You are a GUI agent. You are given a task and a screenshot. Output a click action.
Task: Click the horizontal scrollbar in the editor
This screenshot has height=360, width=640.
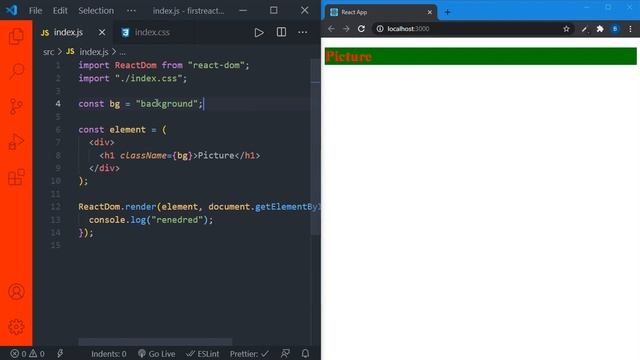(x=155, y=341)
